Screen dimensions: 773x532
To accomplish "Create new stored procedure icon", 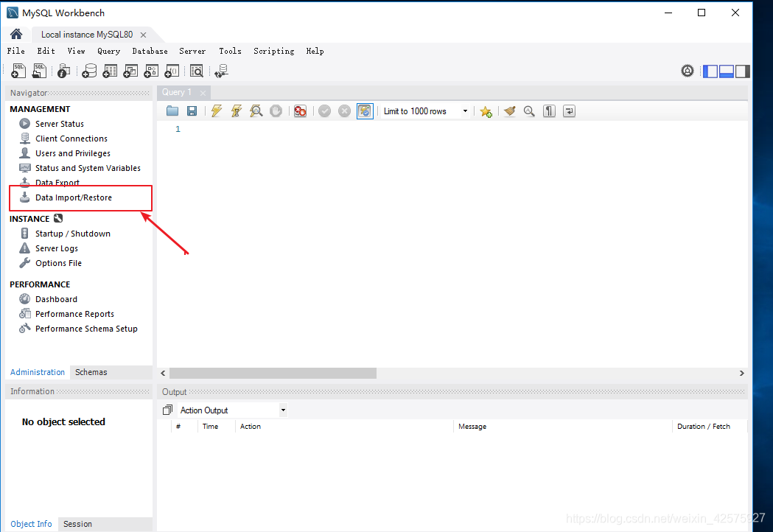I will tap(151, 71).
